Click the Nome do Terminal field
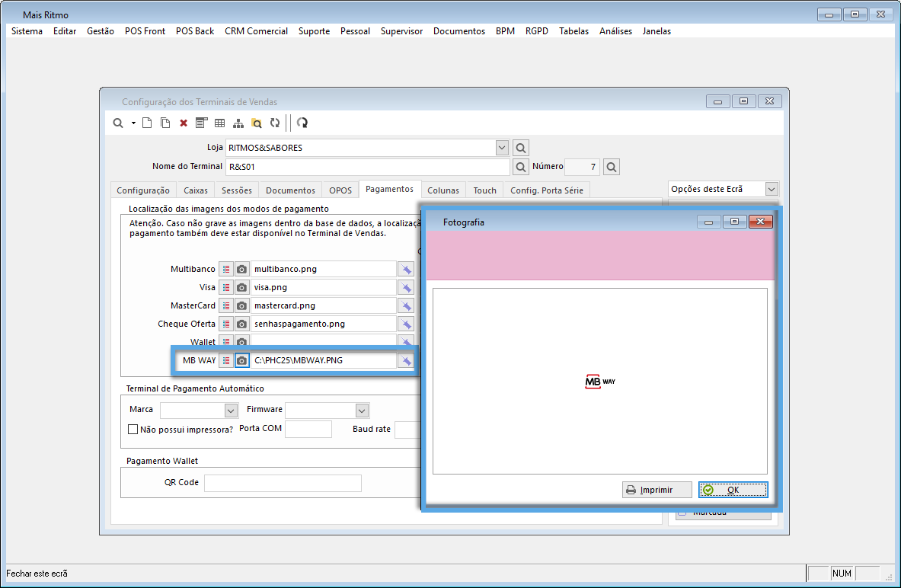Viewport: 901px width, 588px height. click(x=368, y=167)
